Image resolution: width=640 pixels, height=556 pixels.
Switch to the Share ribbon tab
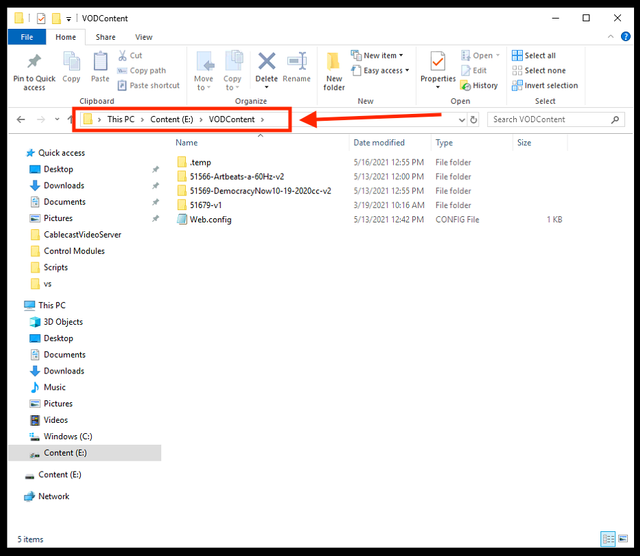[x=105, y=37]
